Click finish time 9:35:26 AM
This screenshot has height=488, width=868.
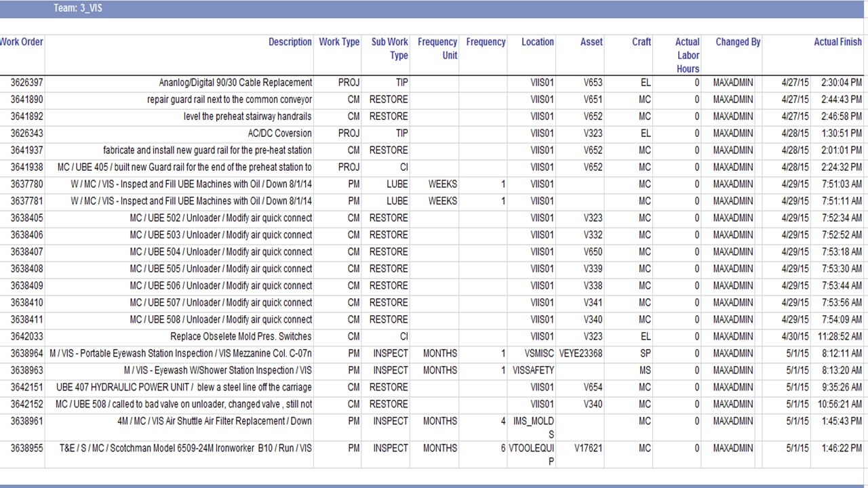[842, 388]
